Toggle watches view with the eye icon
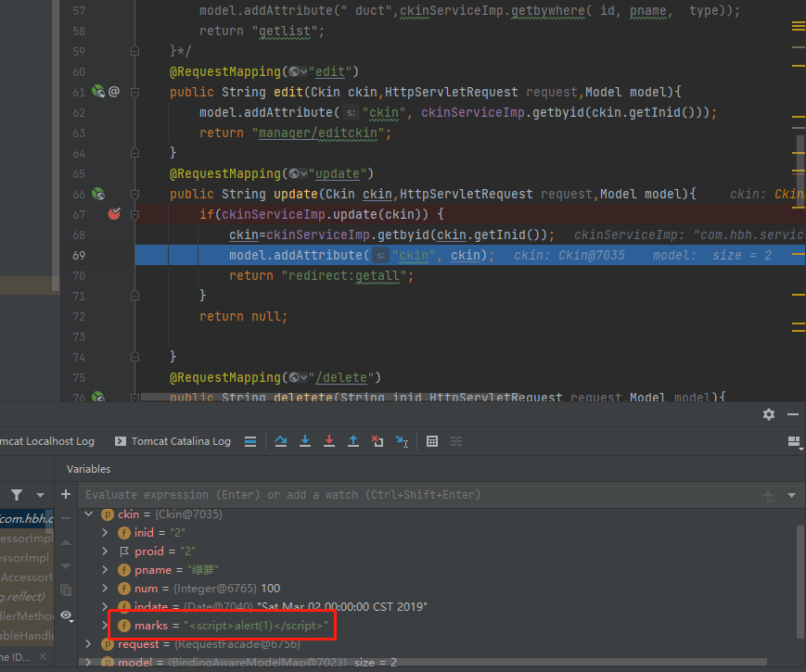Viewport: 806px width, 672px height. (x=67, y=615)
